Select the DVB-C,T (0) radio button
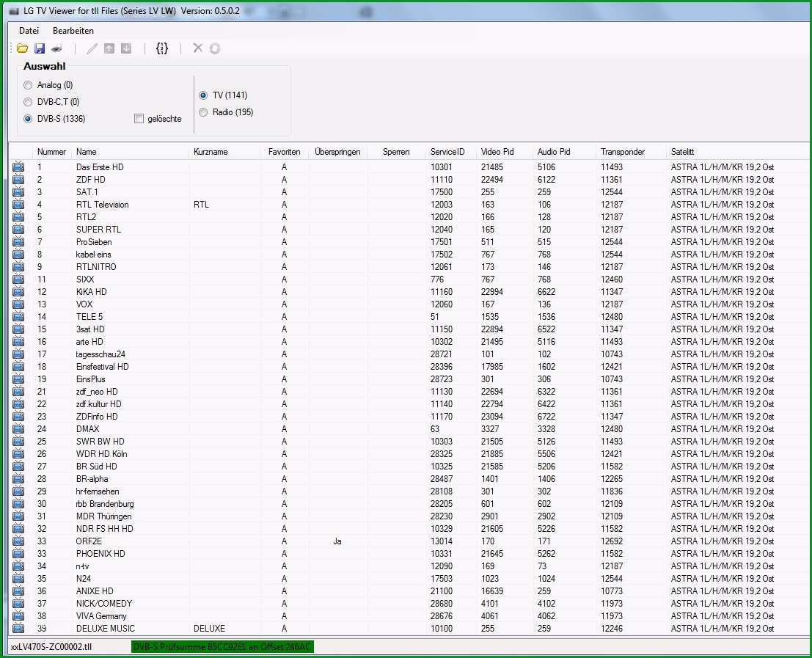 [28, 102]
